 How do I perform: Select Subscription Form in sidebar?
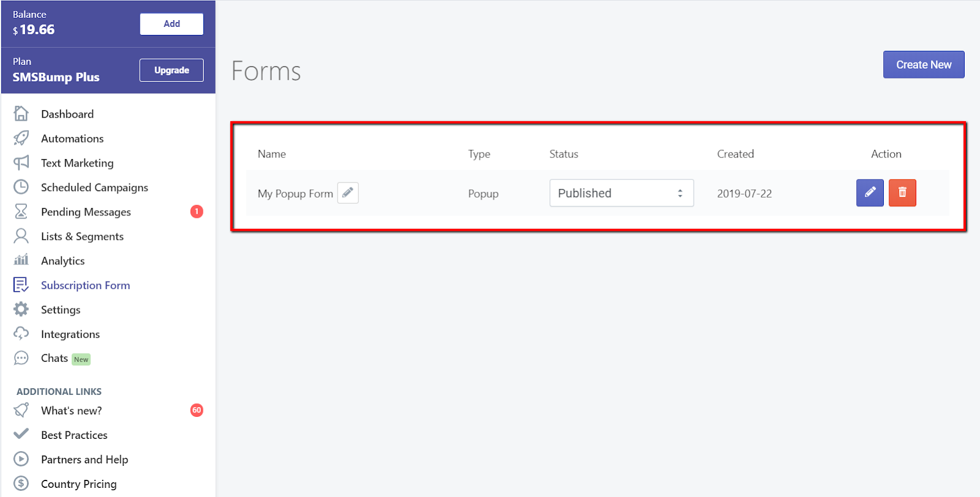coord(85,285)
